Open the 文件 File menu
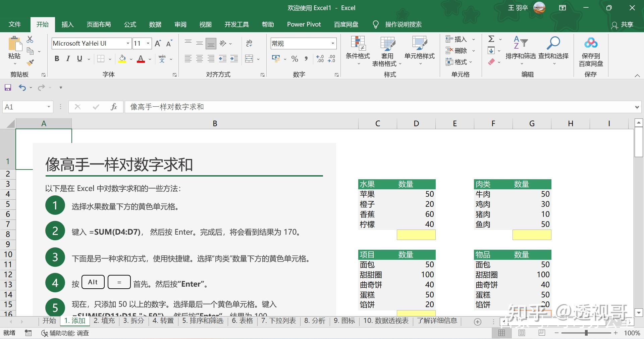 (15, 25)
